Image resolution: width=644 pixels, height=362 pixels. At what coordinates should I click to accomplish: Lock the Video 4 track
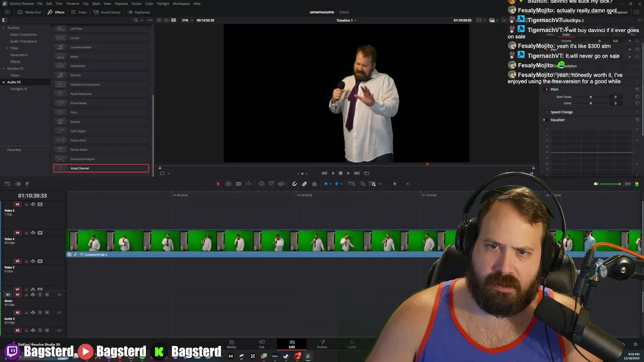coord(26,233)
